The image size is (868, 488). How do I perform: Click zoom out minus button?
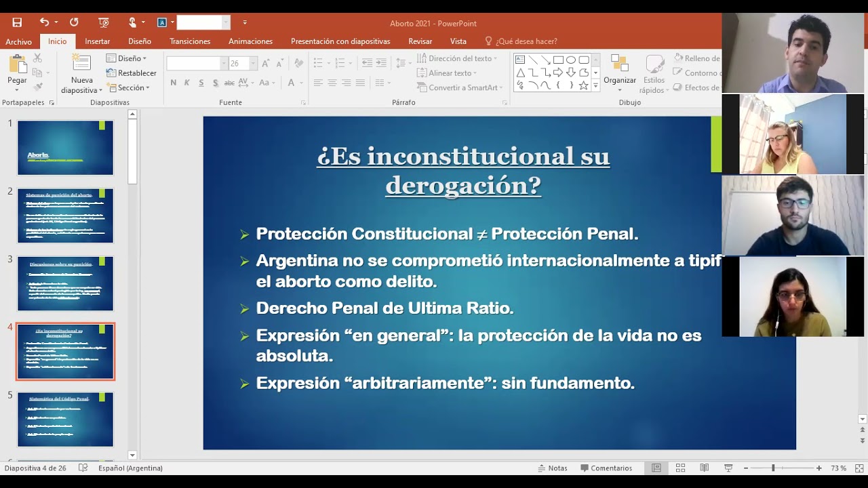point(746,468)
